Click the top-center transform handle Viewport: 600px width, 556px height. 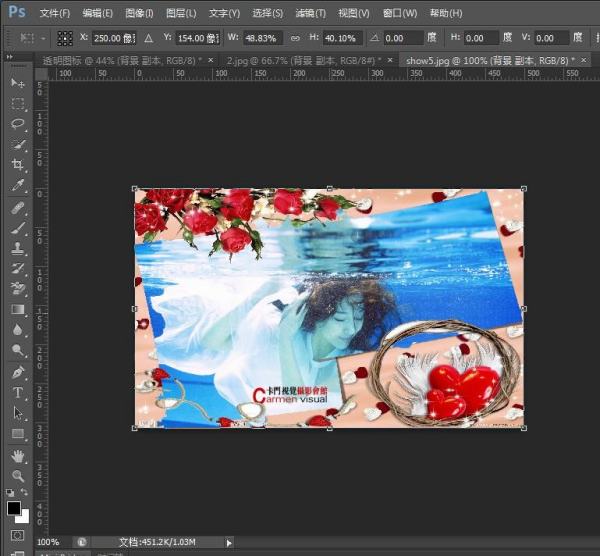click(329, 189)
